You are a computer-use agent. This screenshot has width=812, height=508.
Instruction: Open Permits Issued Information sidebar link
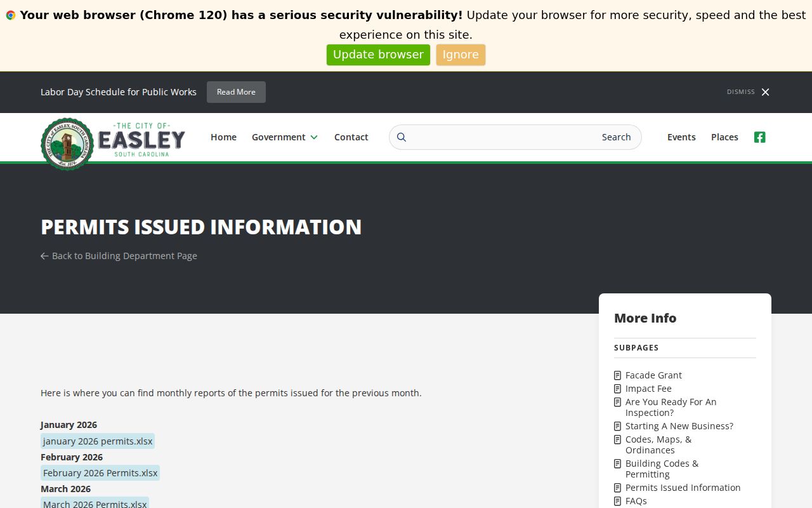point(683,488)
